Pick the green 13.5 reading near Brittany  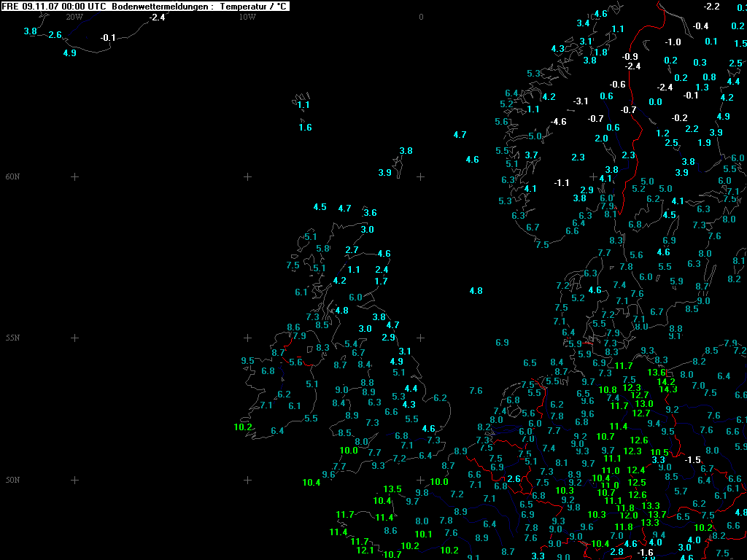pyautogui.click(x=392, y=489)
